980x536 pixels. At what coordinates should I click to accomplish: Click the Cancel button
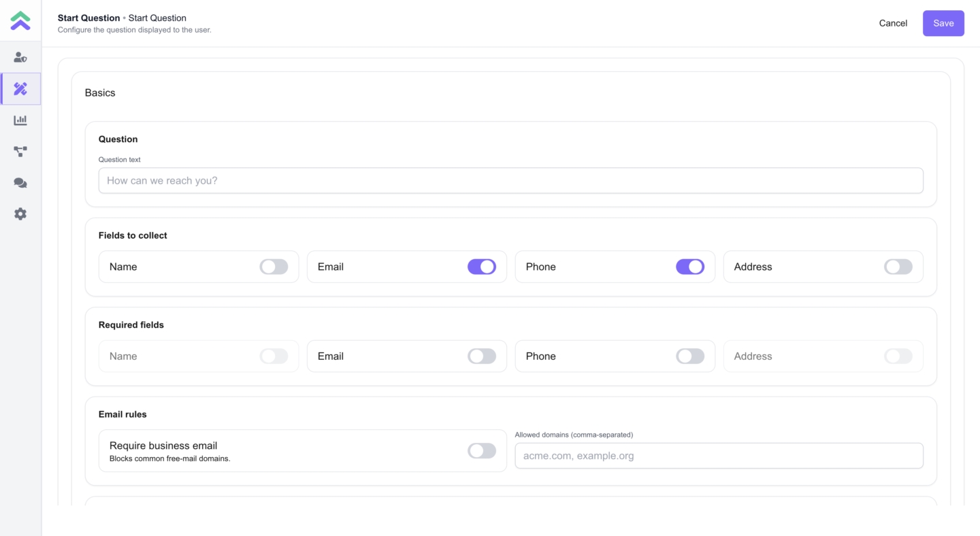pyautogui.click(x=893, y=23)
